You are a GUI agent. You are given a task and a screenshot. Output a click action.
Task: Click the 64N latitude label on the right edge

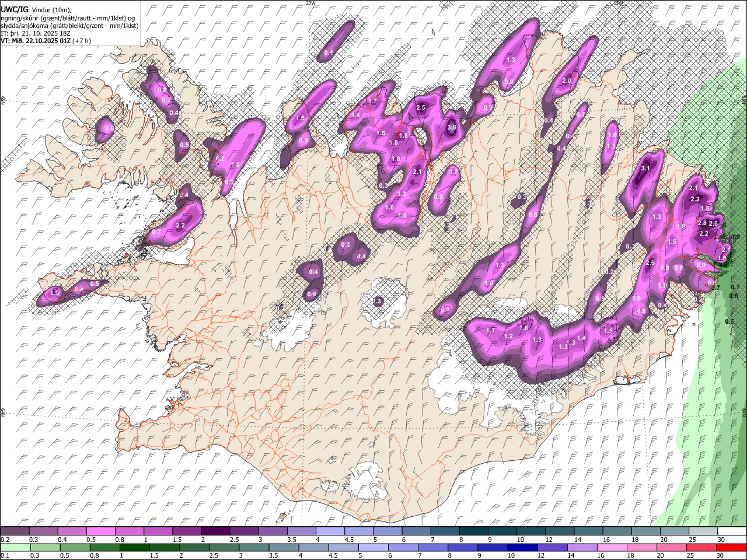coord(744,411)
